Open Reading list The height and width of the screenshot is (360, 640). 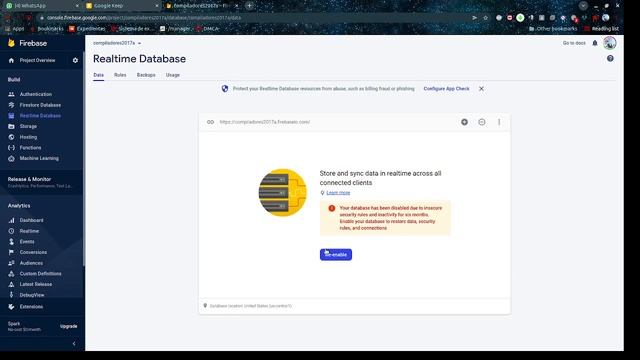pos(602,29)
